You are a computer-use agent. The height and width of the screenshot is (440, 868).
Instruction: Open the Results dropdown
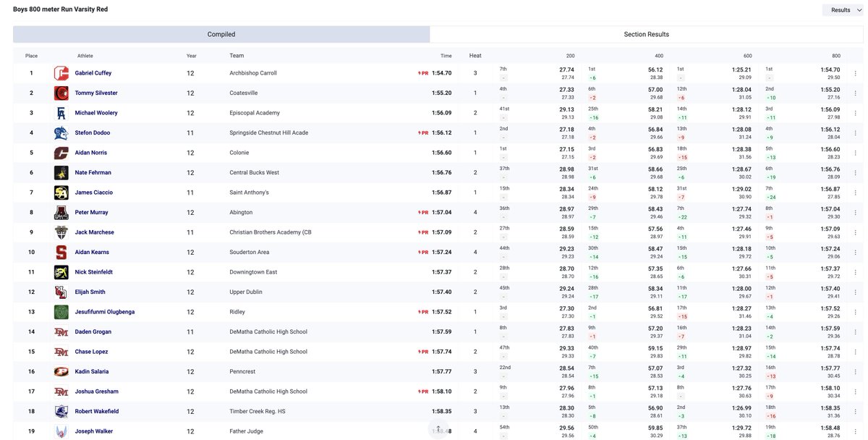[843, 10]
